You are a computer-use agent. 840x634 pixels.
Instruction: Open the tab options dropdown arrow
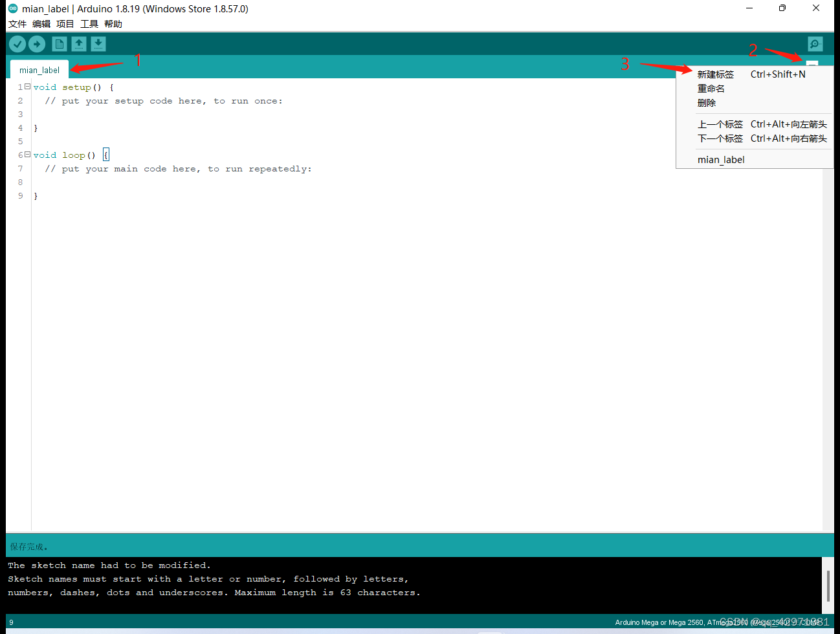(812, 65)
